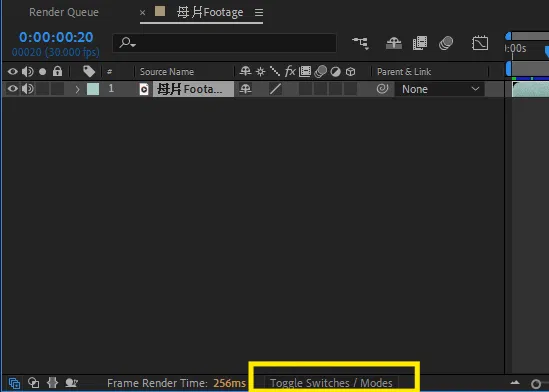This screenshot has width=549, height=392.
Task: Expand or collapse the Render Time pane
Action: coord(71,383)
